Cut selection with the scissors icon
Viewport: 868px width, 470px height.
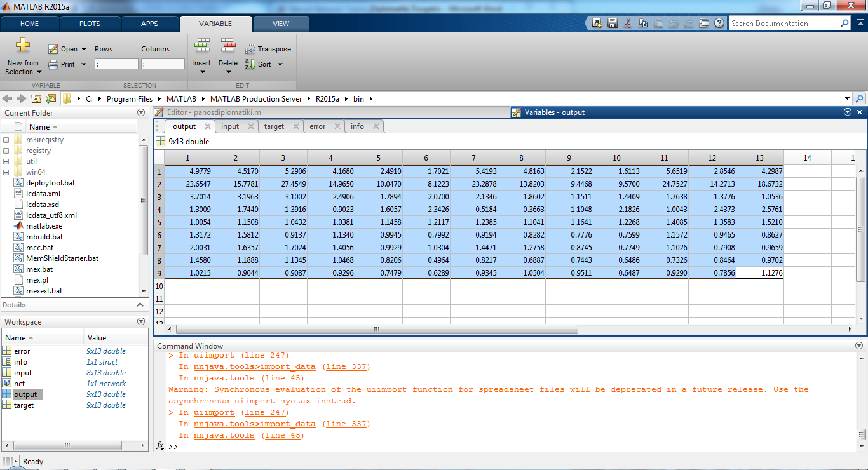click(628, 23)
